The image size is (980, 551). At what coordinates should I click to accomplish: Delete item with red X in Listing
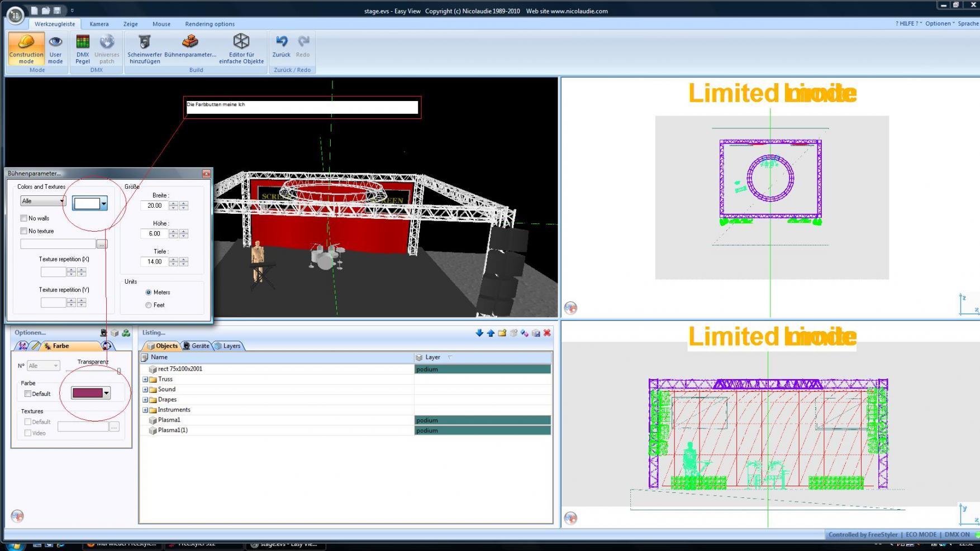547,333
